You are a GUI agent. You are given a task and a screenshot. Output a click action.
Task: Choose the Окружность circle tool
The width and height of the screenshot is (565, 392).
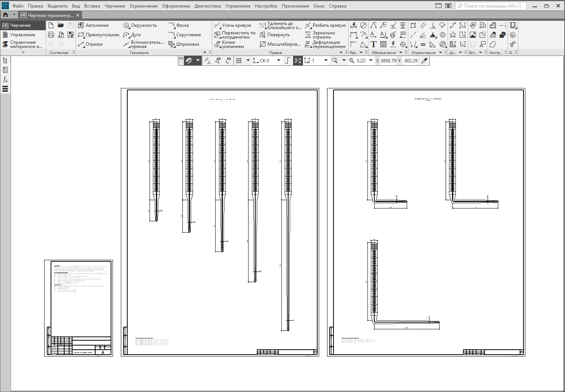point(140,25)
